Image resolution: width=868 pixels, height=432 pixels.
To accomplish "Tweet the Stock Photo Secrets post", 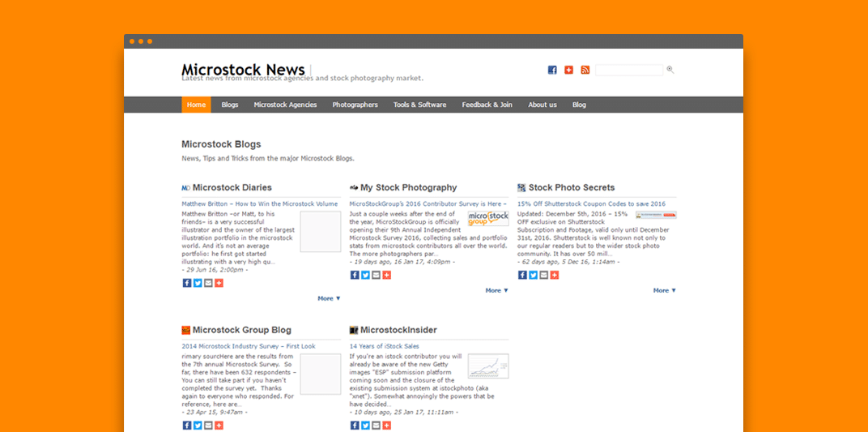I will [533, 276].
